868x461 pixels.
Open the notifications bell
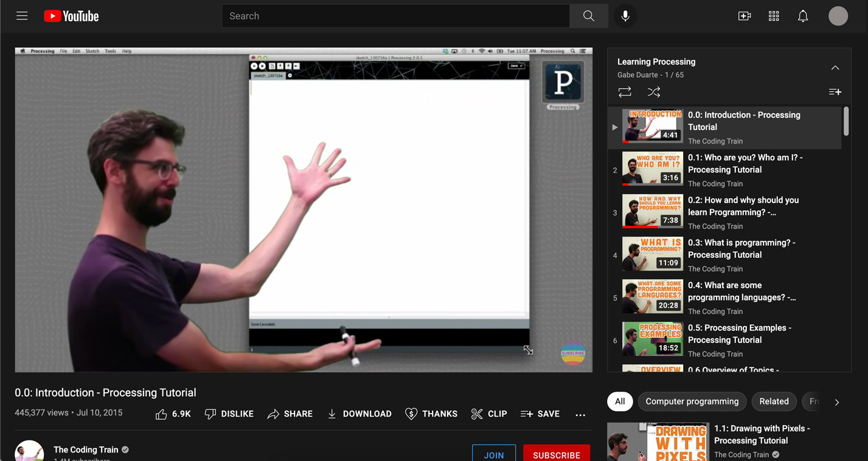(x=803, y=16)
